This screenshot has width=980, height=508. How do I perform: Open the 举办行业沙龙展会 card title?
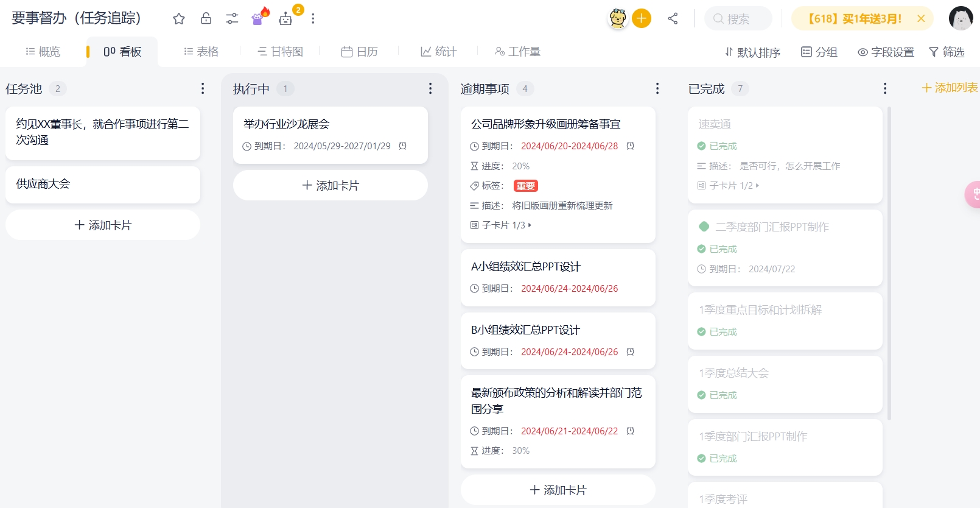point(287,124)
